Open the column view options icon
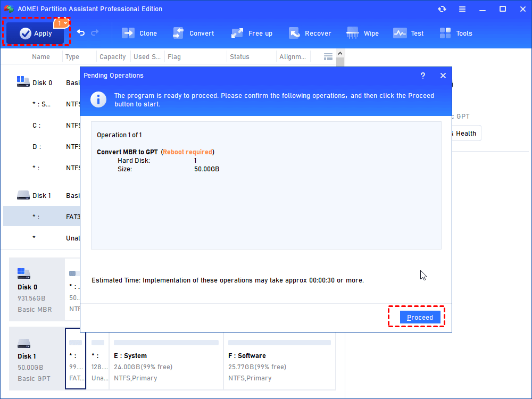Screen dimensions: 532x399 tap(328, 57)
